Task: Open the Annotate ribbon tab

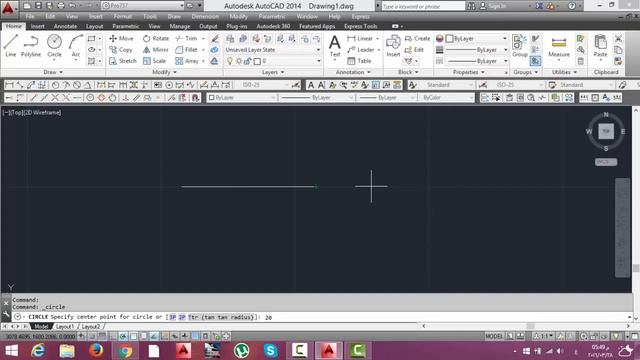Action: 65,26
